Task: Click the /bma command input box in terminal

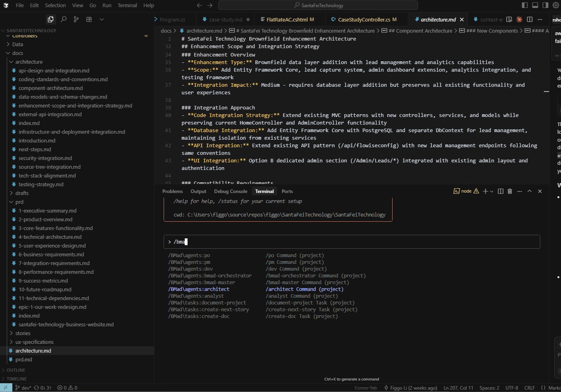Action: point(352,242)
